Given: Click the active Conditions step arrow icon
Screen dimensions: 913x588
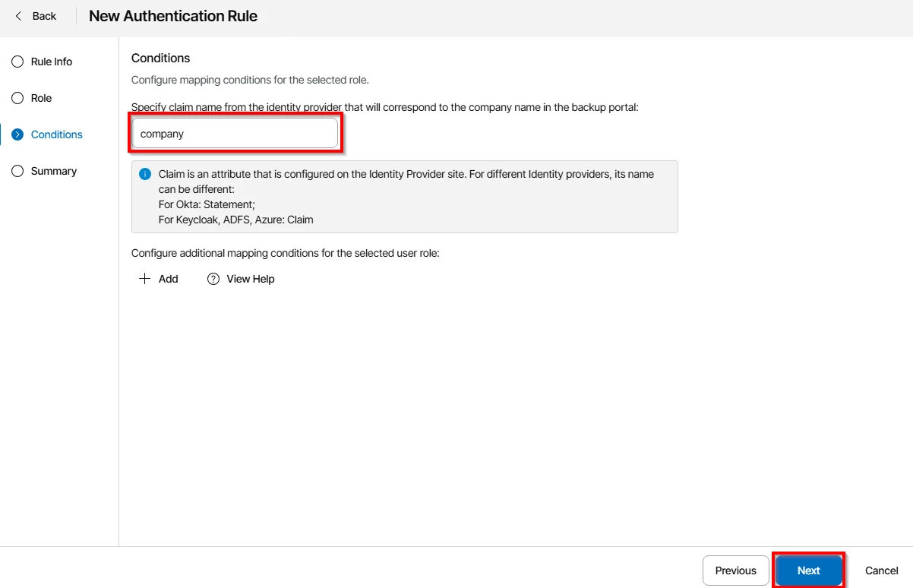Looking at the screenshot, I should 17,134.
